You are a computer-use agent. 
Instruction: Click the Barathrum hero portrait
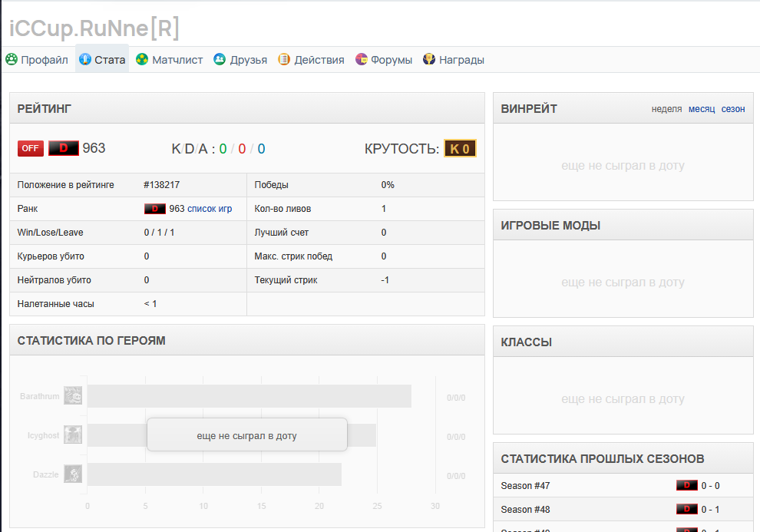pyautogui.click(x=73, y=395)
